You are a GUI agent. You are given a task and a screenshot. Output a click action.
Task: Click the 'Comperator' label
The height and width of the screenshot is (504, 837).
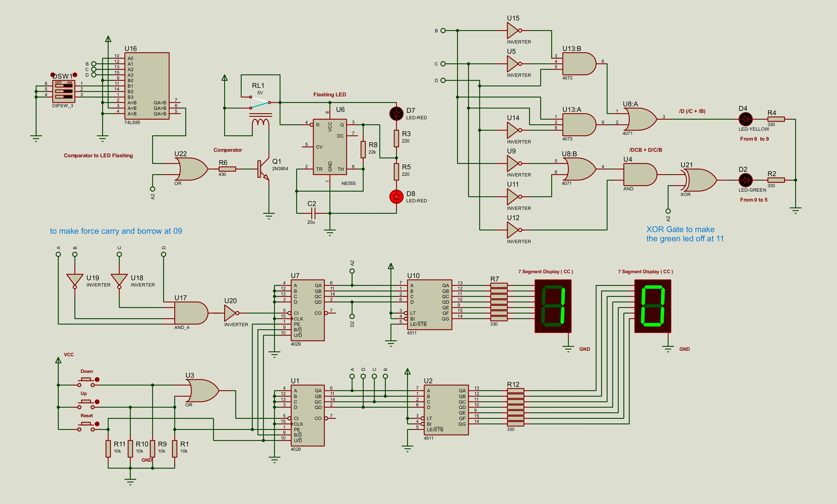click(x=228, y=150)
